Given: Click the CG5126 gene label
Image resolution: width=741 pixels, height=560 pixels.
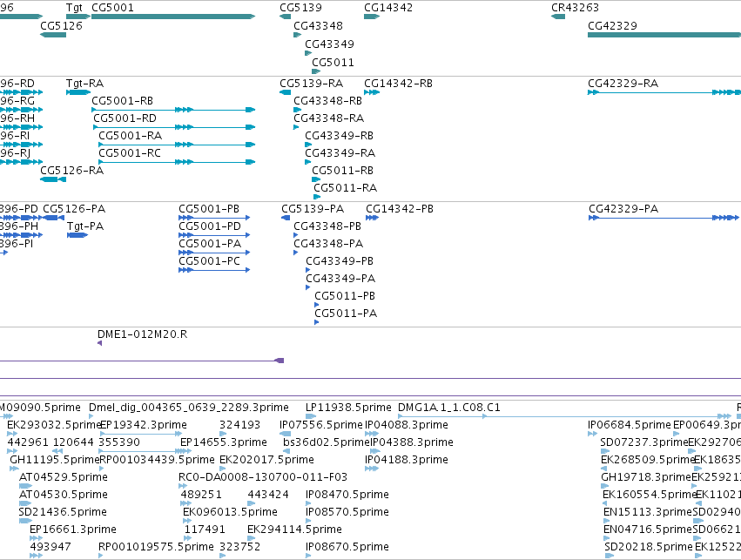Looking at the screenshot, I should [62, 26].
